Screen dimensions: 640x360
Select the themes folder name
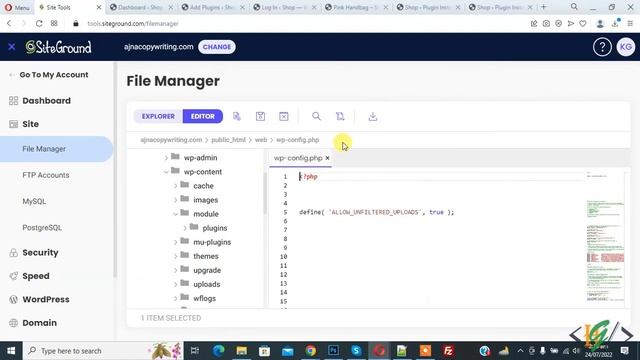tap(206, 256)
